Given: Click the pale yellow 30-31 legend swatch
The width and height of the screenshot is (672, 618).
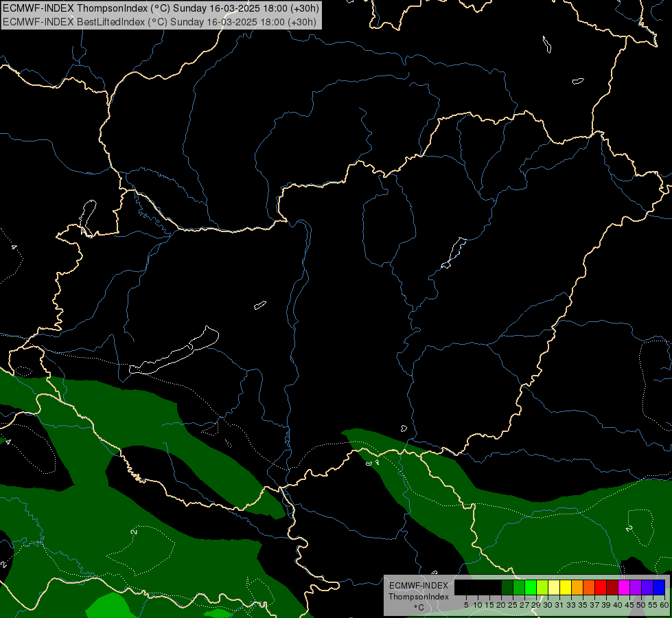Looking at the screenshot, I should 554,587.
